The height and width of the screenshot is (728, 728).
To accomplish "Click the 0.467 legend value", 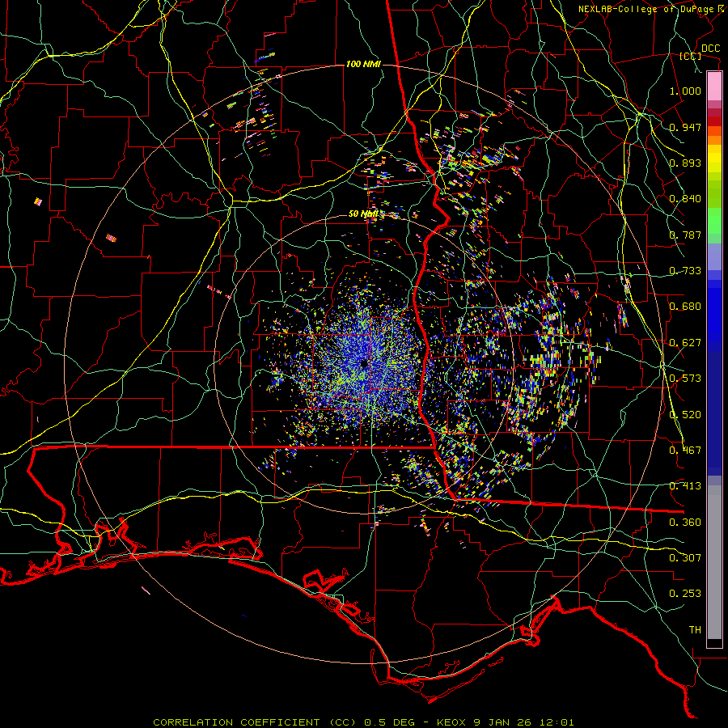I will coord(685,451).
